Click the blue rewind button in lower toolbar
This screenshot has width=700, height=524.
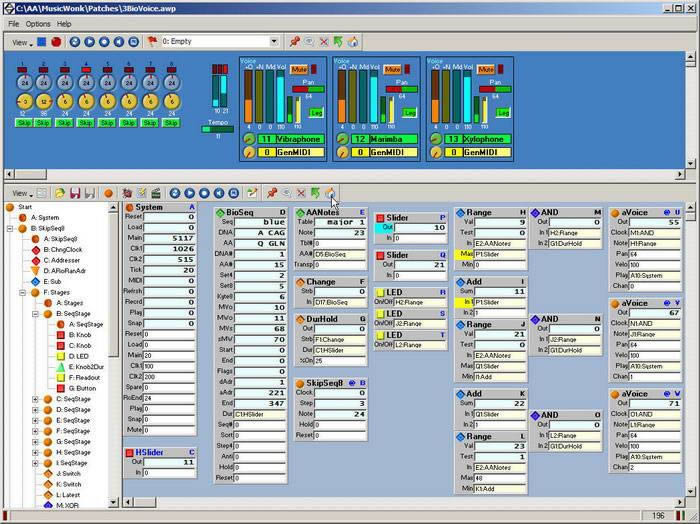click(219, 193)
